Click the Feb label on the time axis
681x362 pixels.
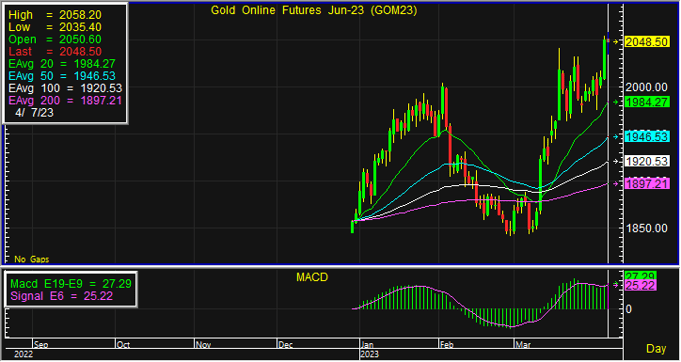[x=446, y=345]
